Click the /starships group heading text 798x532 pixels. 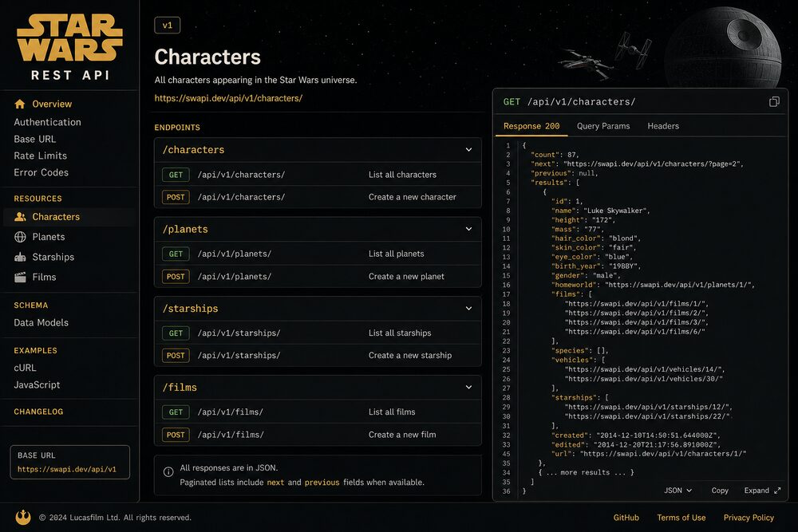tap(191, 308)
